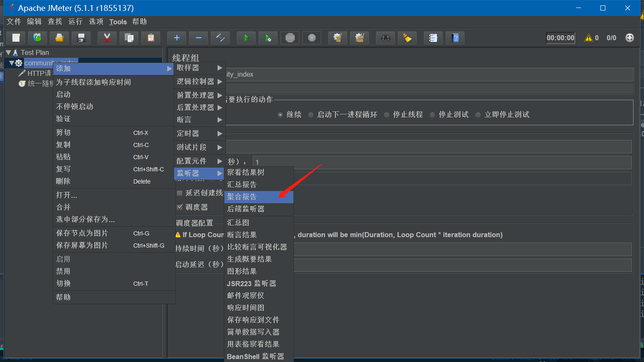Click the Collapse all minus icon

(x=198, y=38)
